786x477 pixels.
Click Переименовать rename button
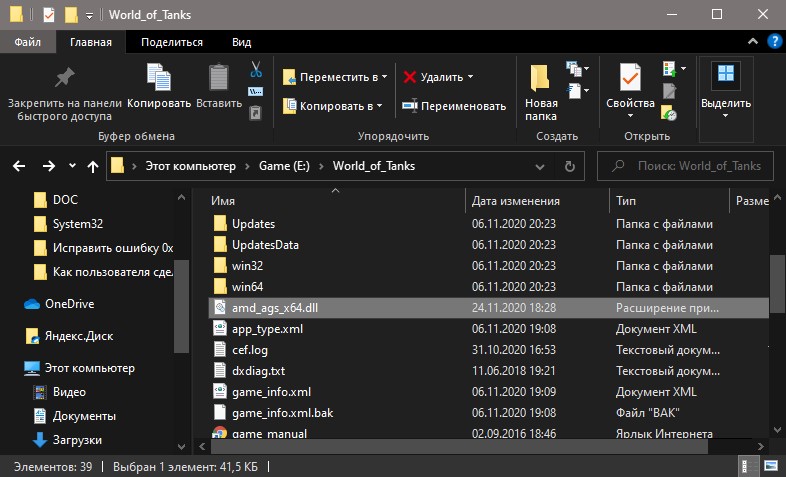454,106
